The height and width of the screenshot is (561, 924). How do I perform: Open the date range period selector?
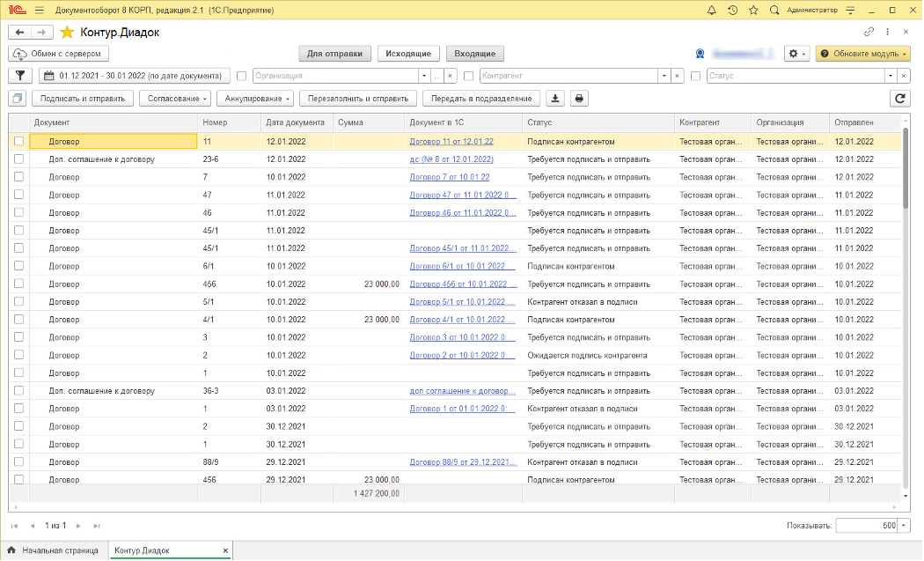(135, 76)
